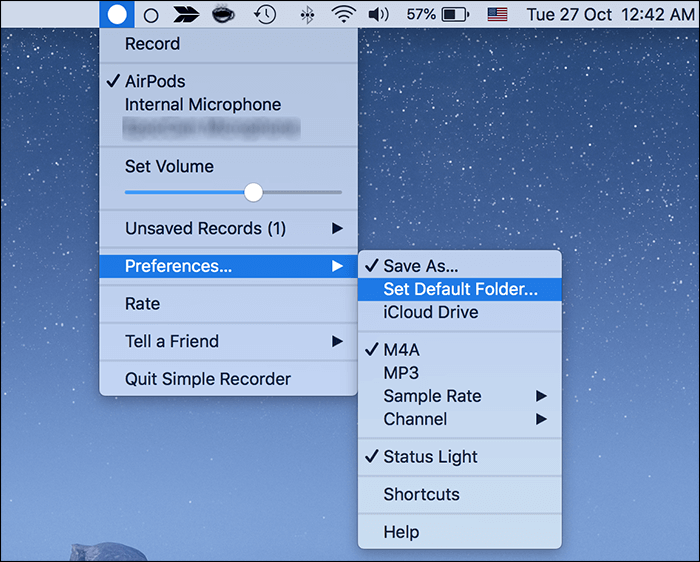Click the hollow circle menu bar icon

pos(151,15)
